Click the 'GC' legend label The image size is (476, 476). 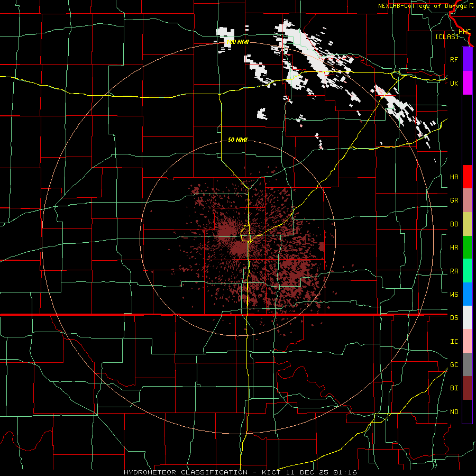coord(454,365)
